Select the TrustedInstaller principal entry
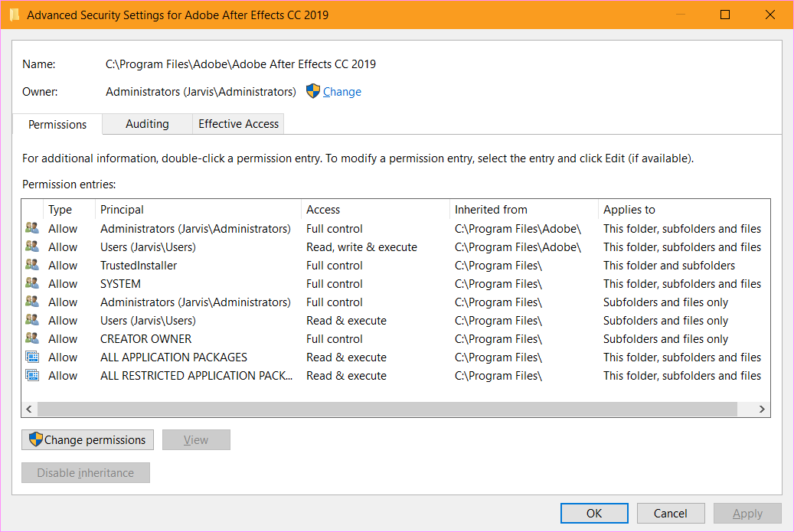Screen dimensions: 794x532 tap(139, 266)
